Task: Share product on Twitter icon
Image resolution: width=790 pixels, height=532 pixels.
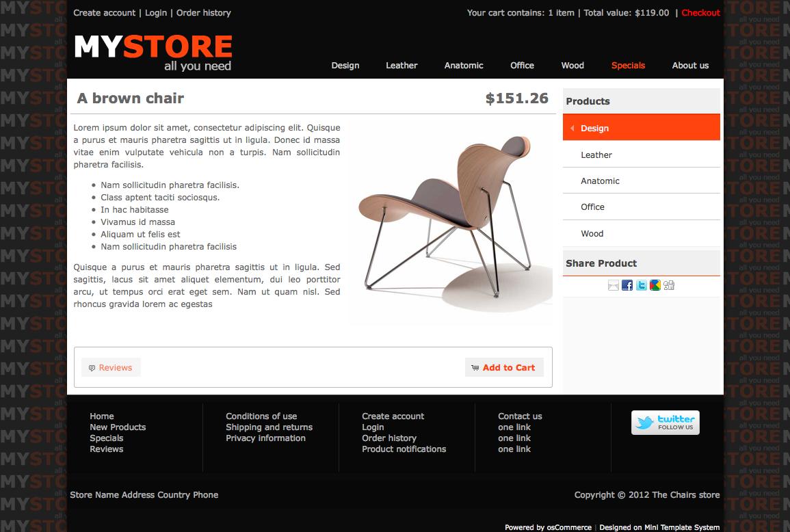Action: pyautogui.click(x=642, y=286)
